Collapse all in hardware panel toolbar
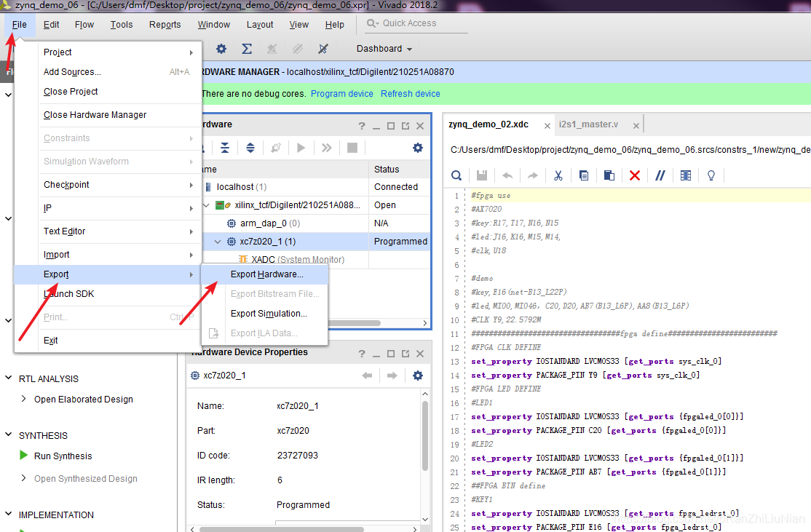811x532 pixels. click(x=225, y=148)
